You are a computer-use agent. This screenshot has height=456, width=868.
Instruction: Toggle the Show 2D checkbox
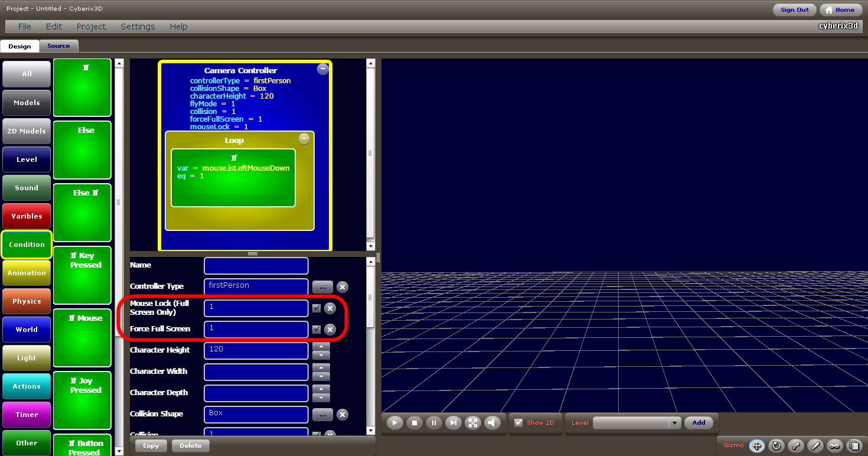coord(518,422)
